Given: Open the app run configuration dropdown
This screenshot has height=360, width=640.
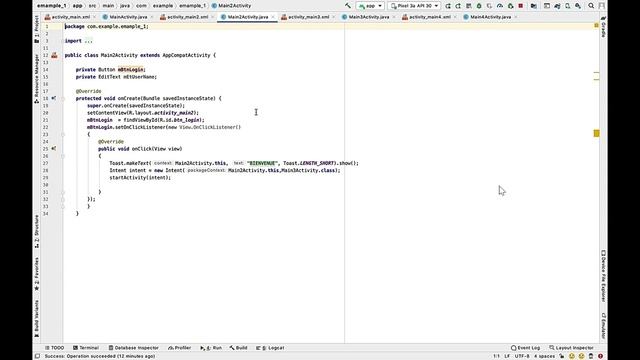Looking at the screenshot, I should (370, 6).
